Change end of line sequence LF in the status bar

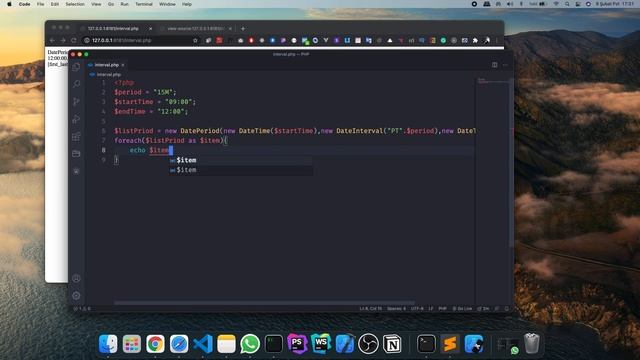pyautogui.click(x=431, y=309)
